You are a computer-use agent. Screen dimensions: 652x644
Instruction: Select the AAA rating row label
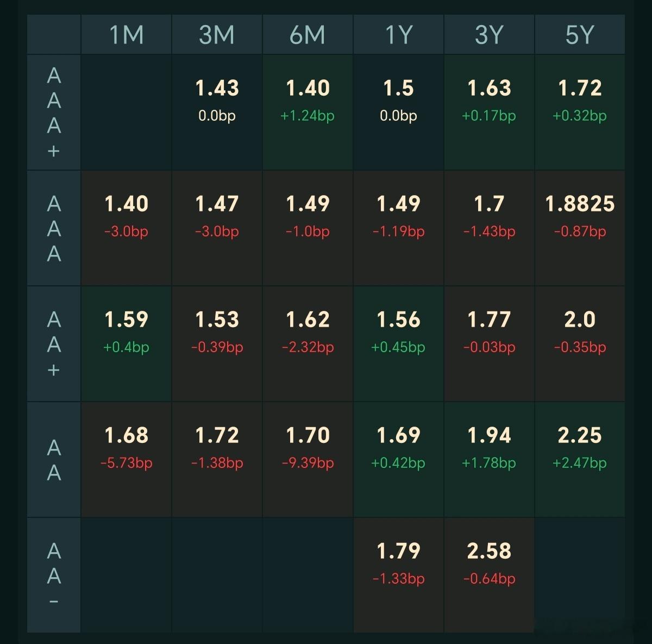pos(54,228)
